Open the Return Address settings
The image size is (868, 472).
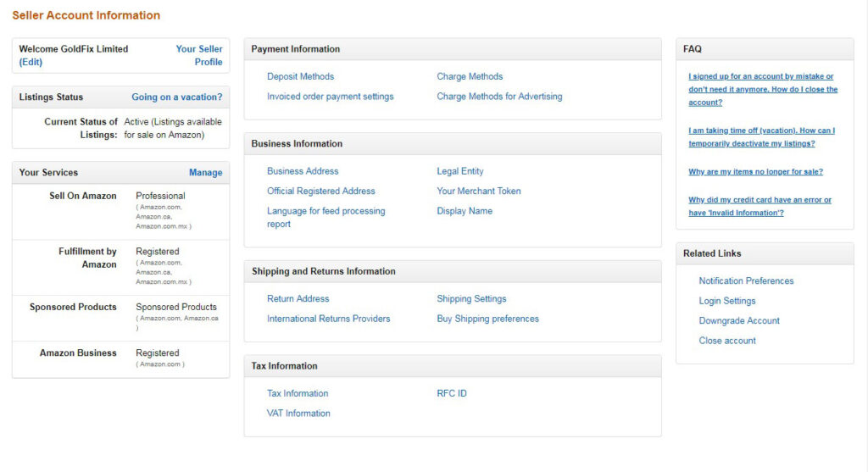pos(298,299)
